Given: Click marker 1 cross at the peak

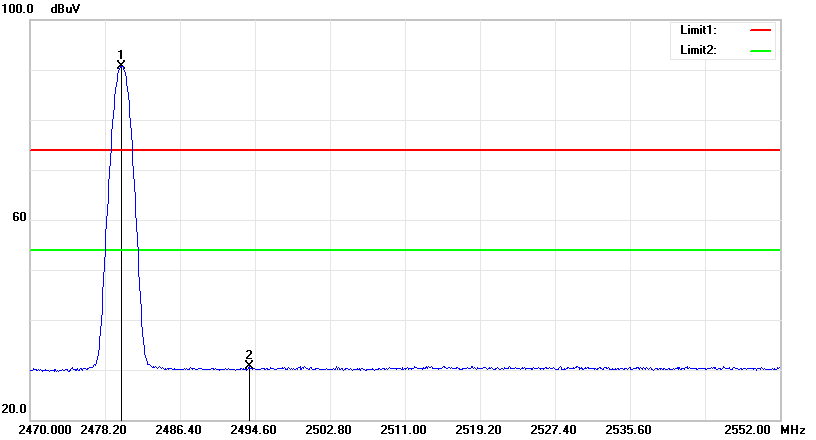Looking at the screenshot, I should pos(121,65).
